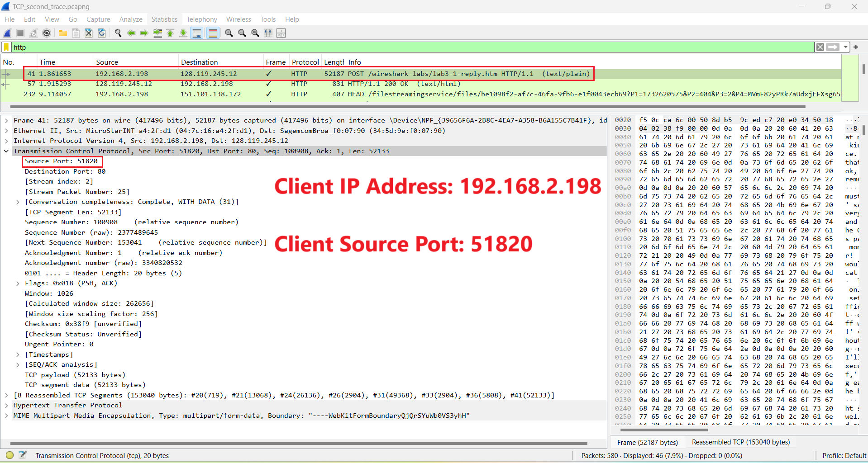Expand the TCP Flags 0x018 row

tap(18, 283)
